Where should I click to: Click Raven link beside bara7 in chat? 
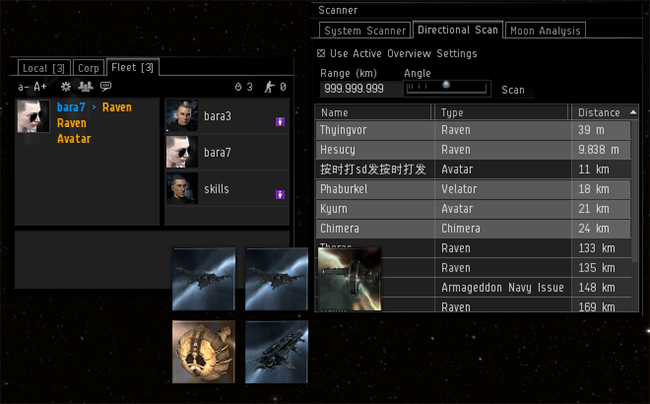coord(117,107)
